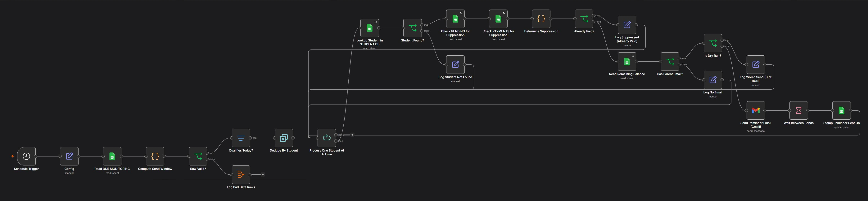The image size is (868, 201).
Task: Click the Is Dry Run? false output connector
Action: pyautogui.click(x=722, y=46)
